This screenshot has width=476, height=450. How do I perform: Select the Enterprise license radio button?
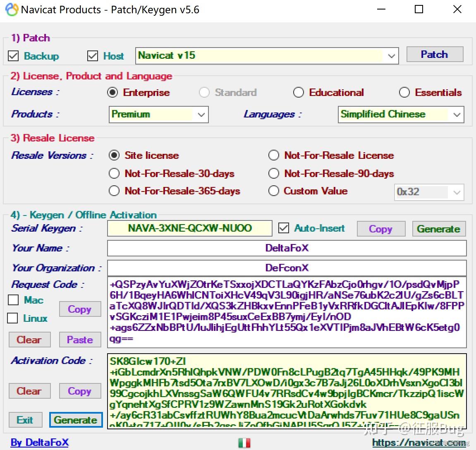[x=112, y=92]
